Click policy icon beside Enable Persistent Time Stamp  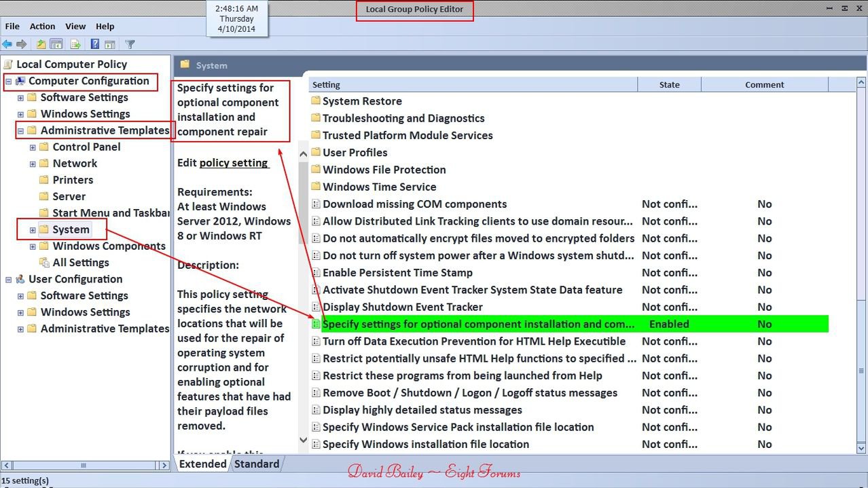315,273
